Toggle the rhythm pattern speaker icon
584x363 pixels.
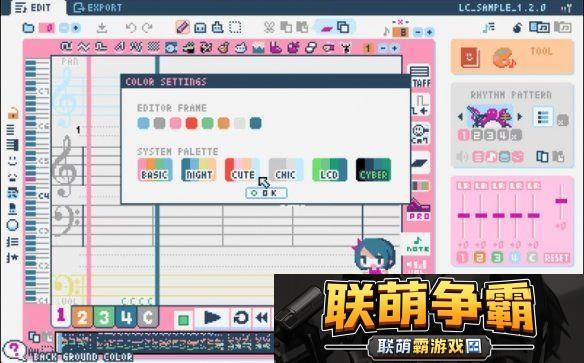(462, 156)
